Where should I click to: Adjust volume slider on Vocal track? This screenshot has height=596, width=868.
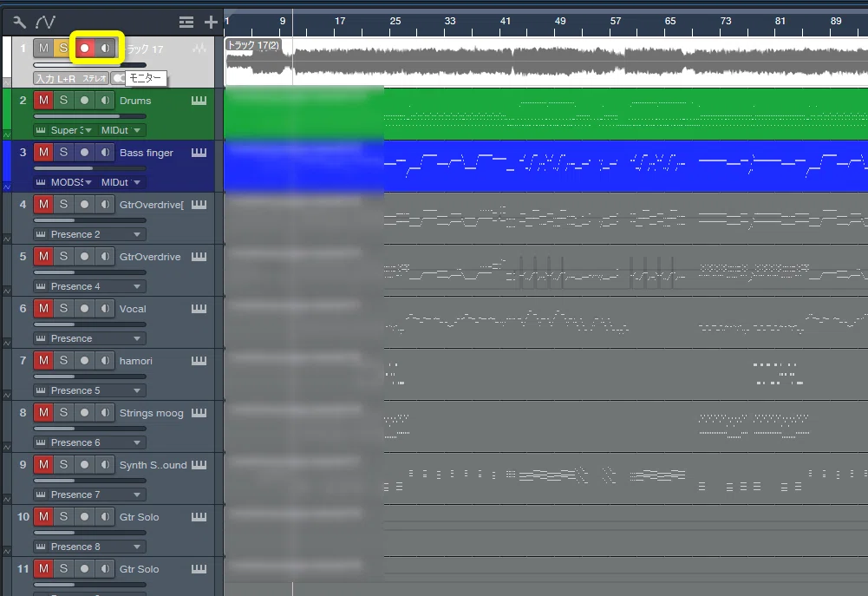tap(89, 324)
